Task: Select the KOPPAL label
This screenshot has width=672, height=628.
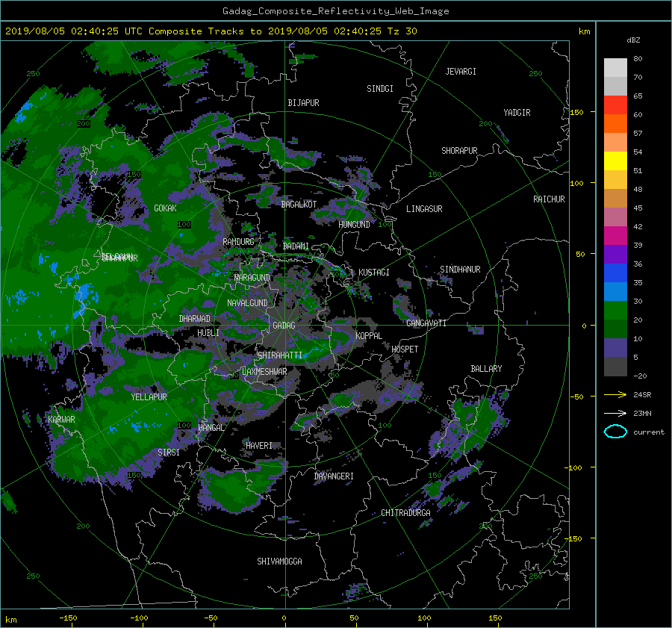Action: [x=369, y=336]
